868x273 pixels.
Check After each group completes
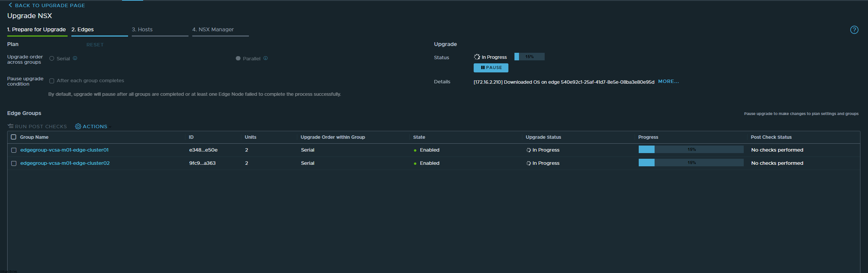(x=52, y=81)
